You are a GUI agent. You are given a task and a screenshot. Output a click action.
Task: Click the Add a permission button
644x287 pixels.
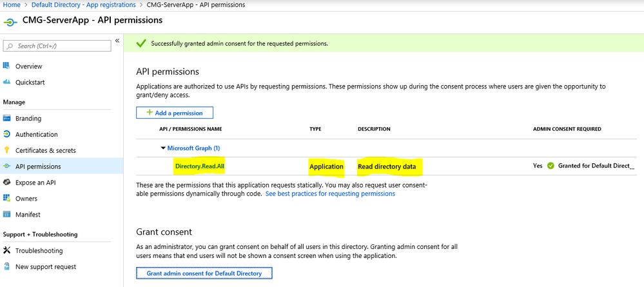(174, 113)
